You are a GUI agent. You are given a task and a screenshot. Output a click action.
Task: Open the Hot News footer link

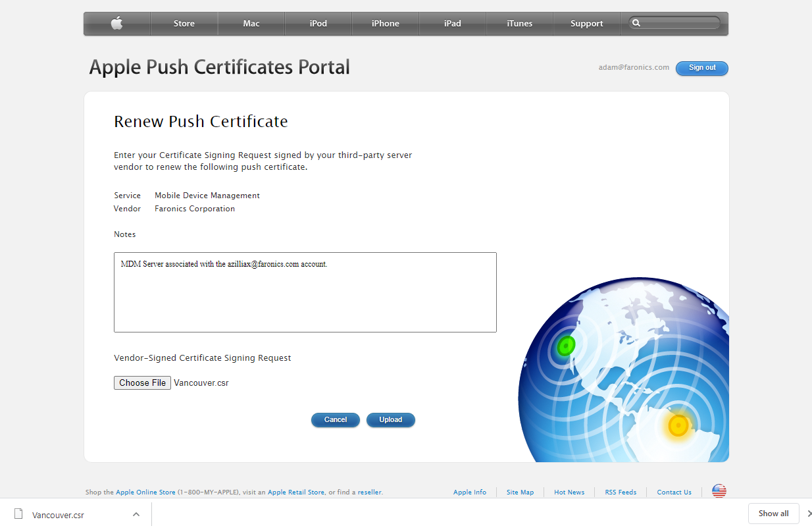point(569,492)
